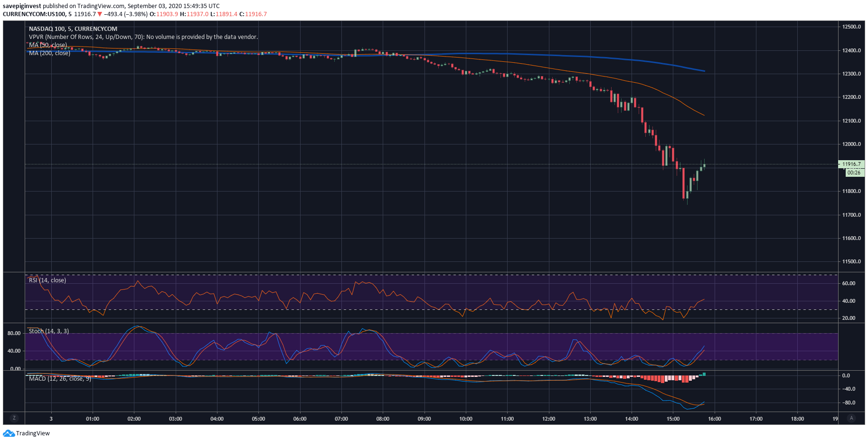This screenshot has height=442, width=868.
Task: Click the blue 200 moving average line
Action: (570, 55)
